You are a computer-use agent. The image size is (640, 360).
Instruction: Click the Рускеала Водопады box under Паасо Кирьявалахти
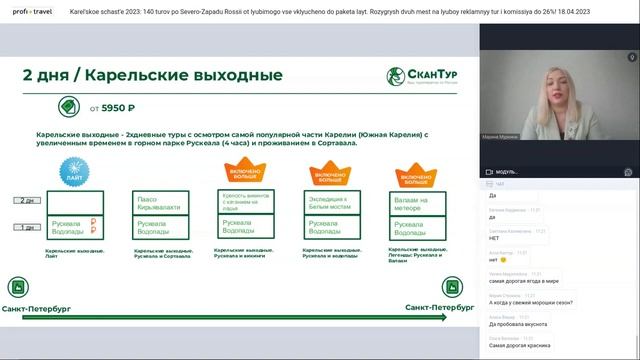click(161, 227)
